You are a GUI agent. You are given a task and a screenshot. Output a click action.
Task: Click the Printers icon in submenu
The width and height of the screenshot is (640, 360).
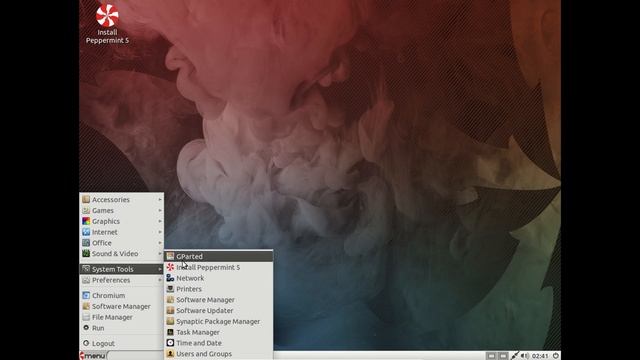point(170,289)
